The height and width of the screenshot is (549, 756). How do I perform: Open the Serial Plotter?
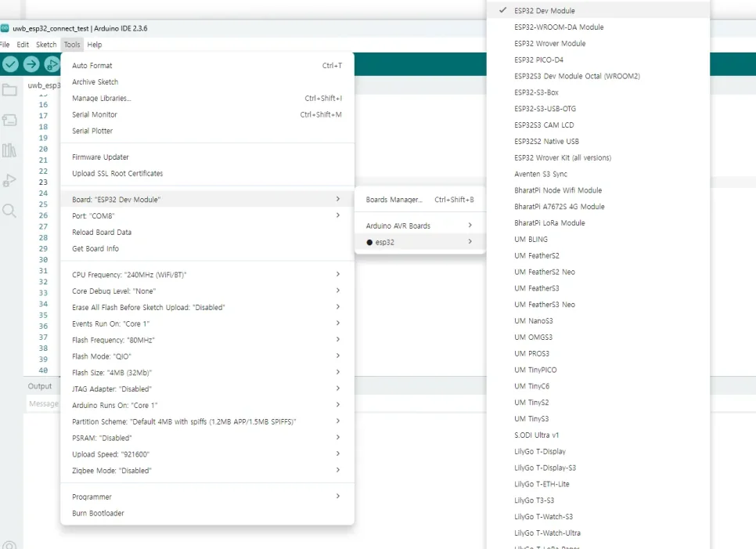click(x=207, y=131)
